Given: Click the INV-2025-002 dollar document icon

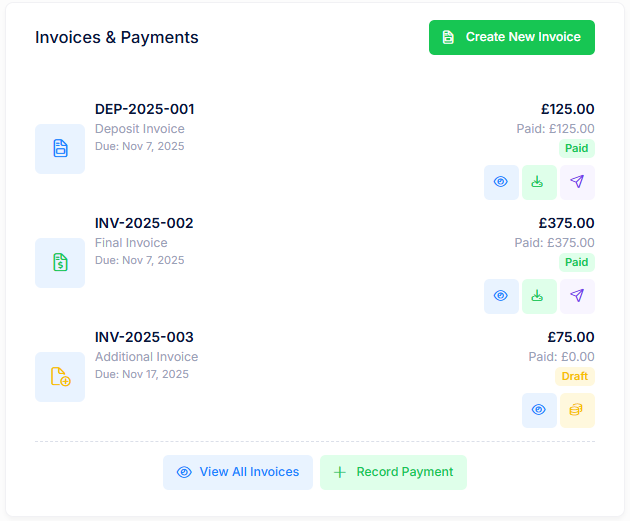Looking at the screenshot, I should pyautogui.click(x=60, y=263).
